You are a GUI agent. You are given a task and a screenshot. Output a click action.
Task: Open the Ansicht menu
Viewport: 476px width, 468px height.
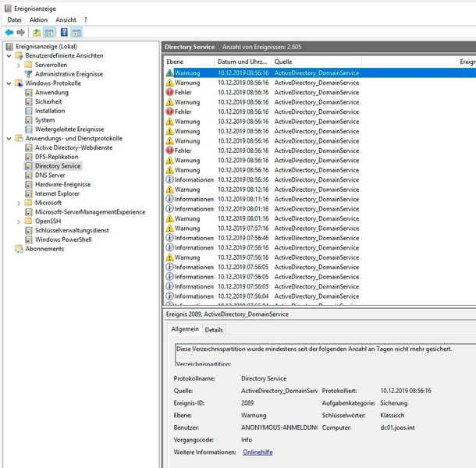click(66, 19)
